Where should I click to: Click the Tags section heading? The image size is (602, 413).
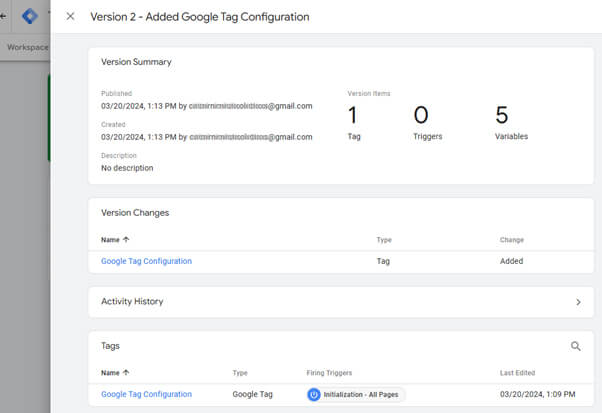(x=111, y=346)
